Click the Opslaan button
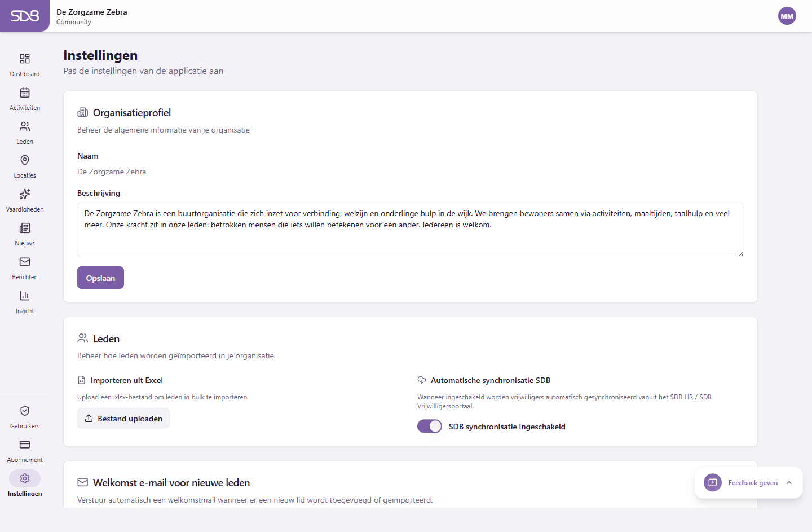812x532 pixels. 100,277
